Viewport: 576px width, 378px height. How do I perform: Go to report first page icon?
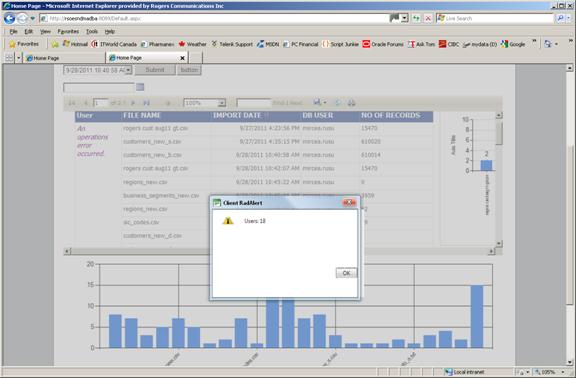72,103
